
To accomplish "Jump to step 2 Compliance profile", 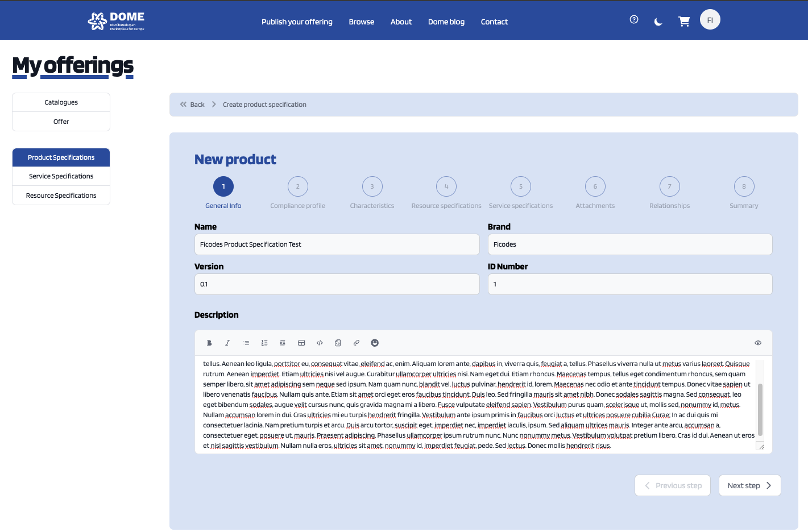I will point(297,186).
